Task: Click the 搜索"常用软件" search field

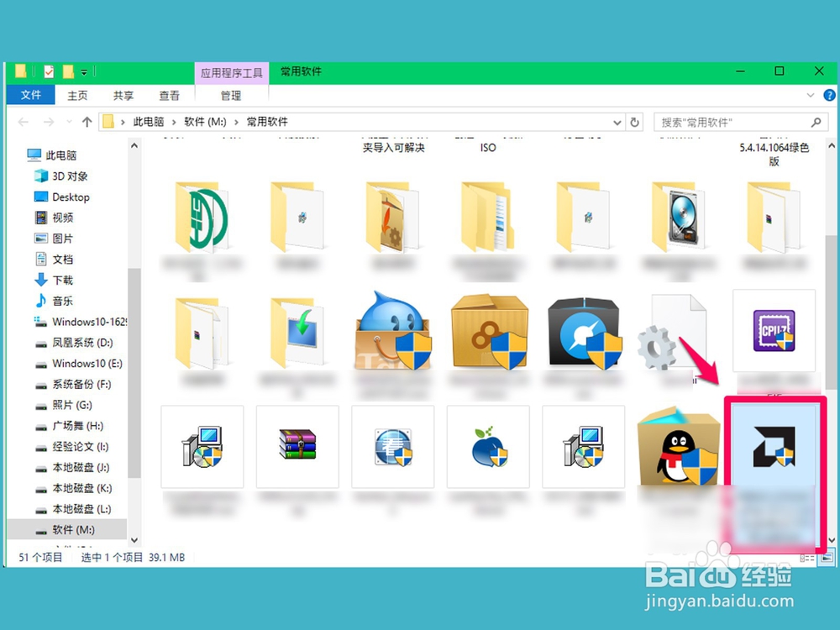Action: click(x=741, y=122)
